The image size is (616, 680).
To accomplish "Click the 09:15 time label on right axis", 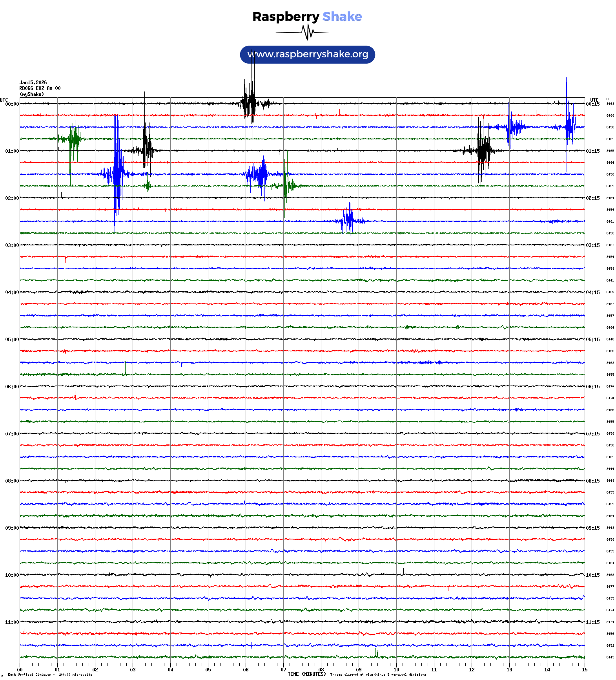I will tap(592, 528).
